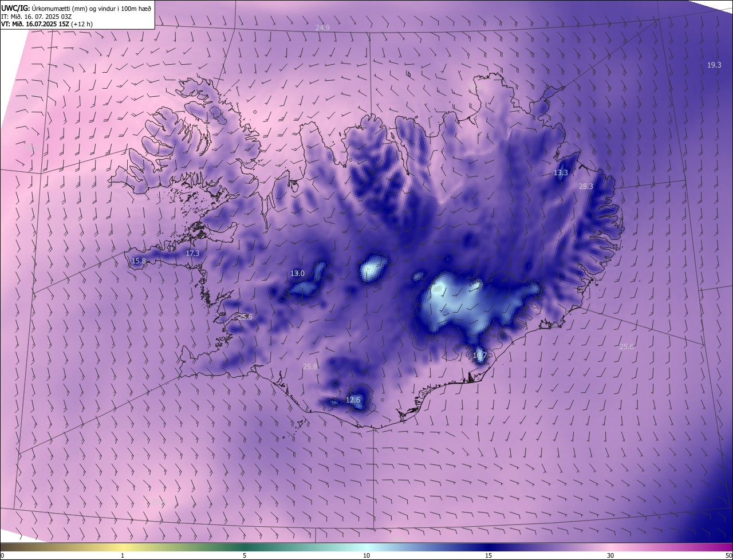Image resolution: width=733 pixels, height=560 pixels.
Task: Click the 10.7 value on the map
Action: coord(480,356)
